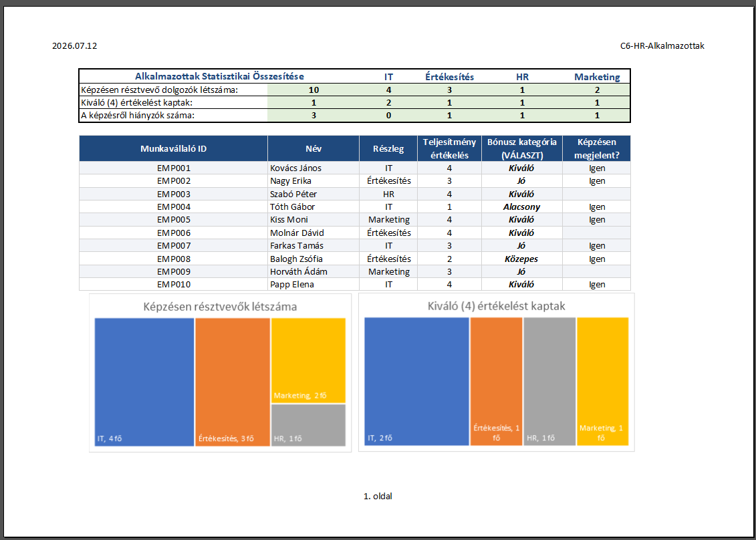Viewport: 756px width, 540px height.
Task: Select the gray HR, 1 fő block in left chart
Action: (309, 425)
